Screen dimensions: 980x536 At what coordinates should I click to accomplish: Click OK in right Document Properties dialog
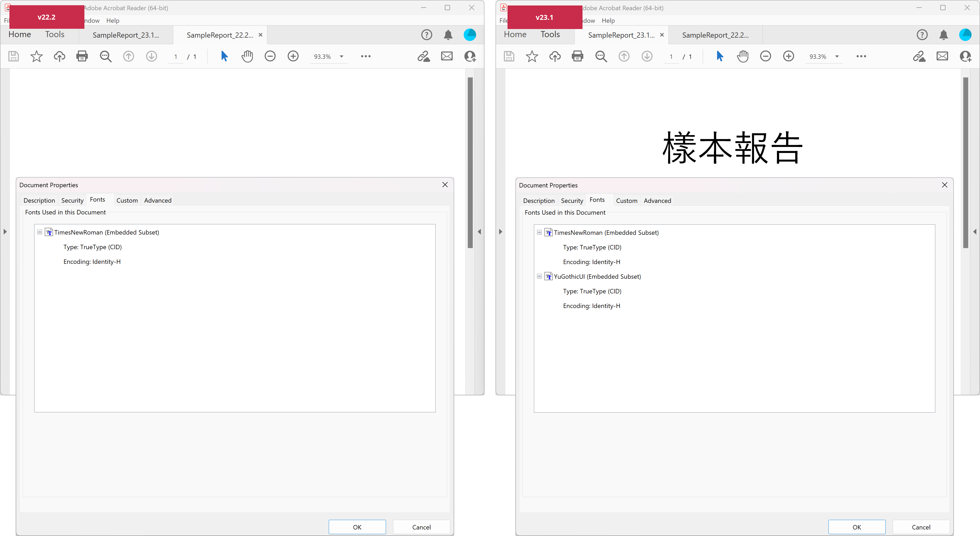(857, 527)
